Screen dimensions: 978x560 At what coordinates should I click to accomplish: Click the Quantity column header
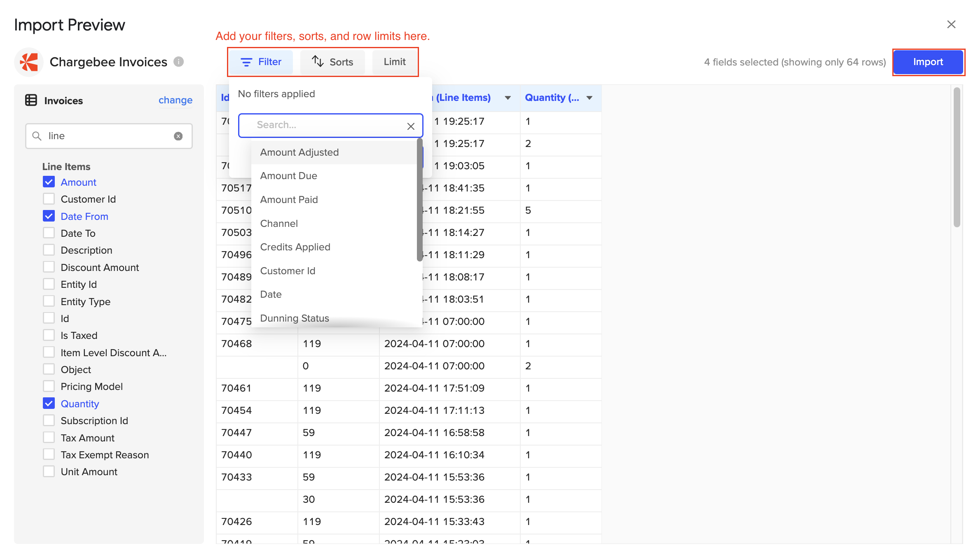pyautogui.click(x=560, y=98)
